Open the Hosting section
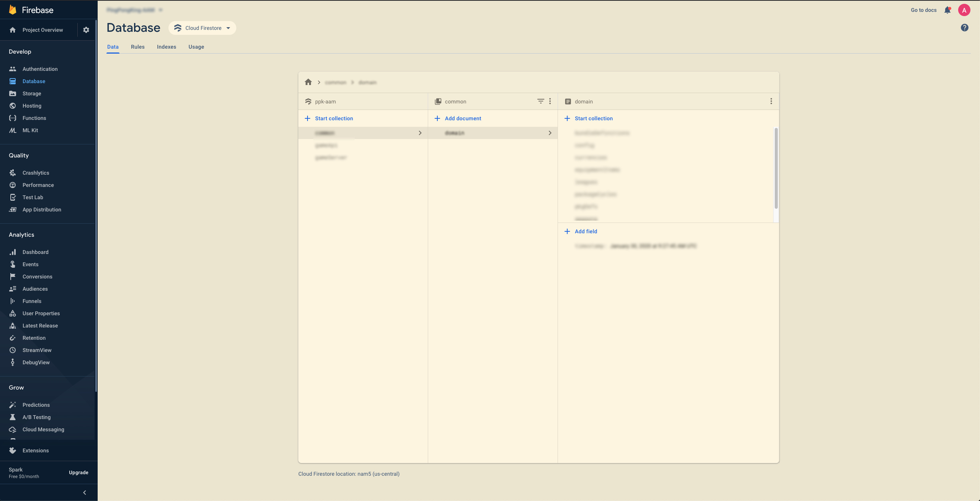Screen dimensions: 980x501 pyautogui.click(x=32, y=106)
